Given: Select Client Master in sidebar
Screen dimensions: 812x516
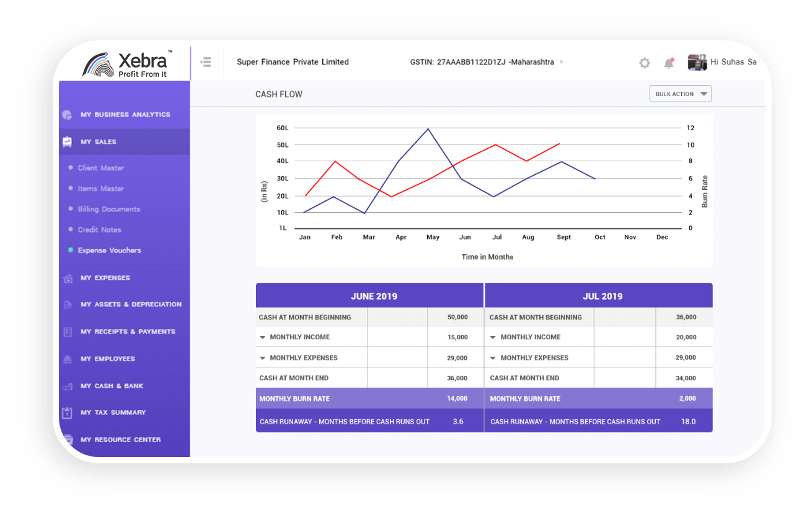Looking at the screenshot, I should [100, 168].
